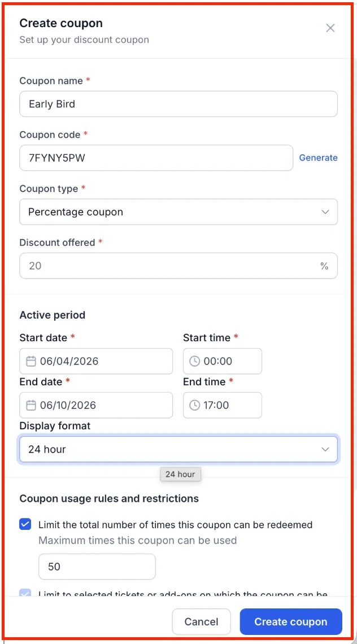Click the percent symbol in Discount offered

point(325,266)
